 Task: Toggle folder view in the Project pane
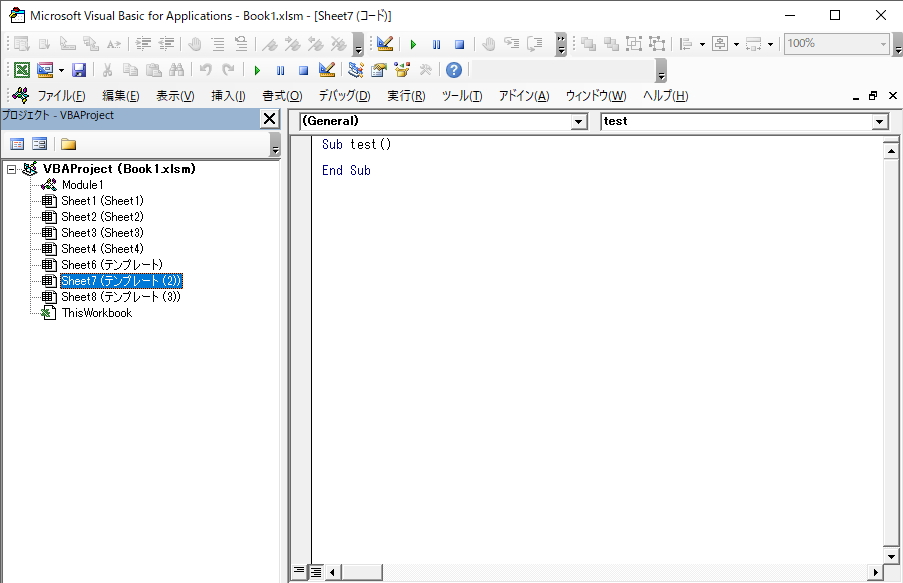(69, 144)
